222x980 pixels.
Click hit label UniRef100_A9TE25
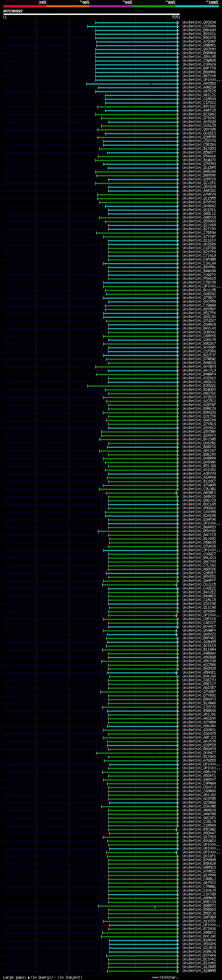[199, 91]
